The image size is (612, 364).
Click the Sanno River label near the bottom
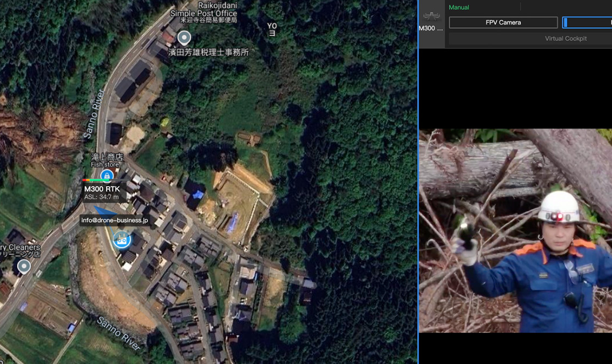[119, 333]
